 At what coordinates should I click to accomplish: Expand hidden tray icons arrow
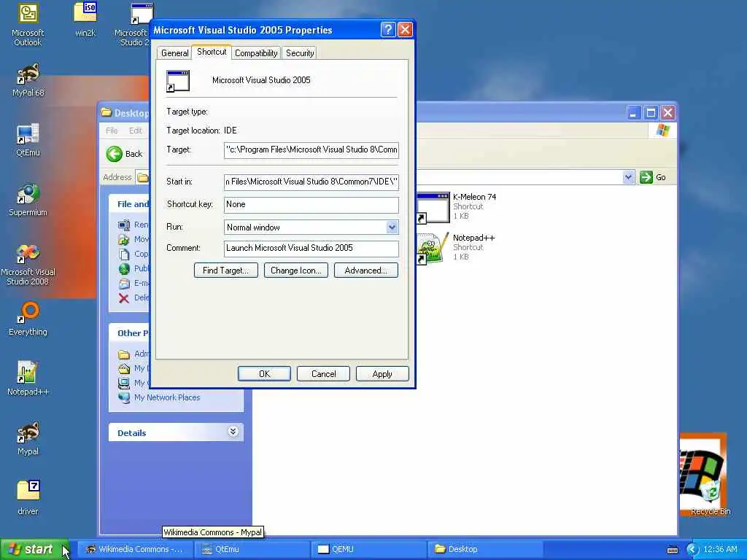[x=692, y=550]
